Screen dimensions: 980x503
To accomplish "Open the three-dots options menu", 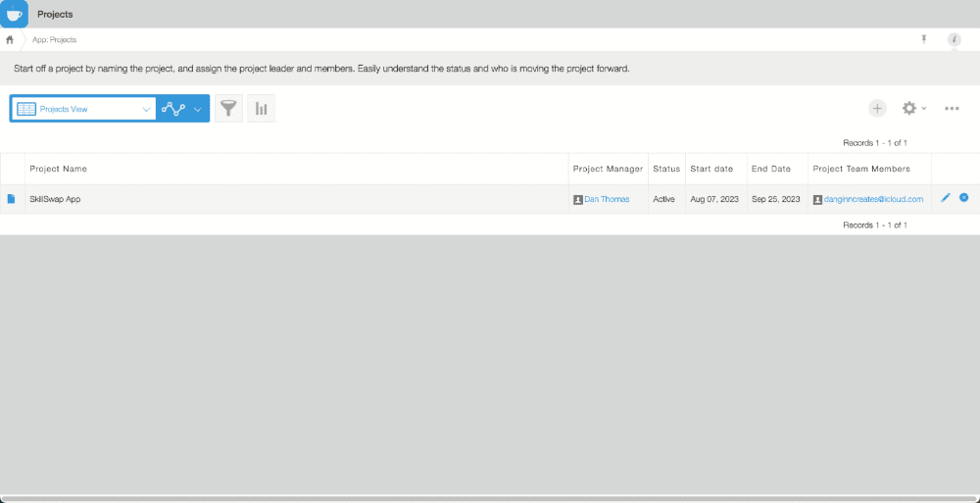I will point(952,109).
